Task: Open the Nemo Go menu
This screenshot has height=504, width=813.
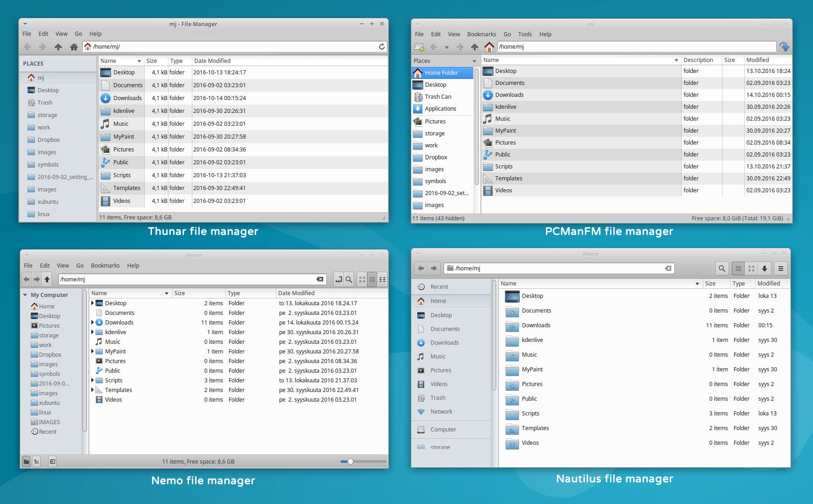Action: pyautogui.click(x=80, y=265)
